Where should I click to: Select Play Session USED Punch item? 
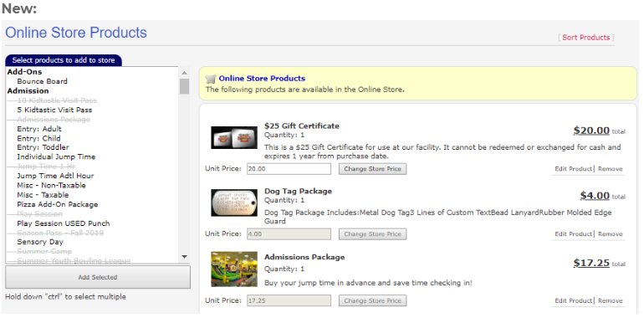click(x=64, y=223)
